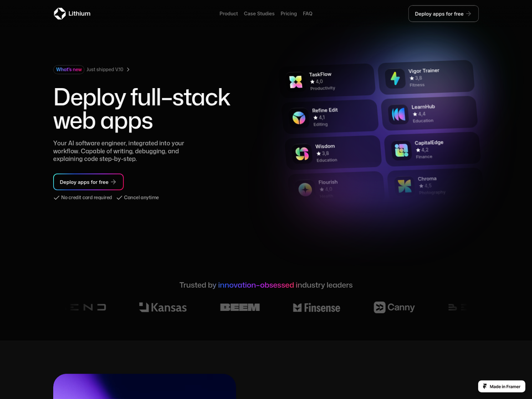Click the header Deploy apps for free button
The image size is (532, 399).
pyautogui.click(x=443, y=13)
